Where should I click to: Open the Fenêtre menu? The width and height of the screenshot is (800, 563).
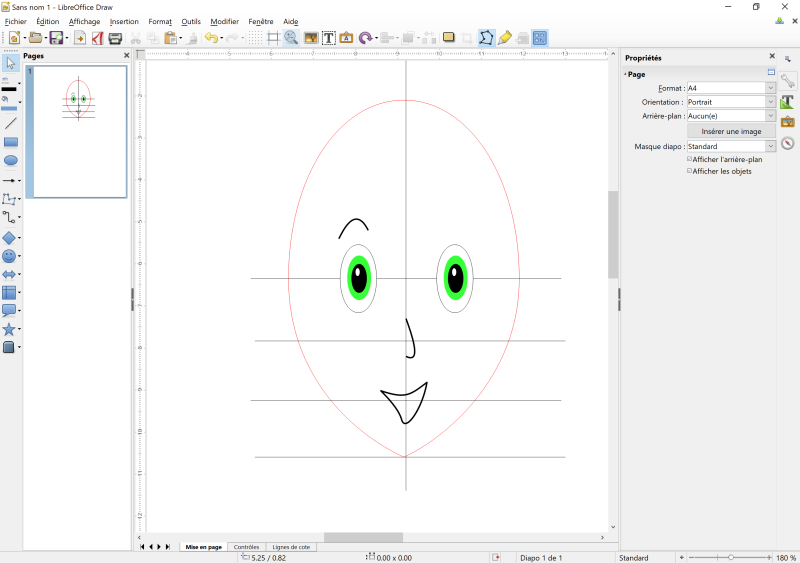click(x=261, y=21)
